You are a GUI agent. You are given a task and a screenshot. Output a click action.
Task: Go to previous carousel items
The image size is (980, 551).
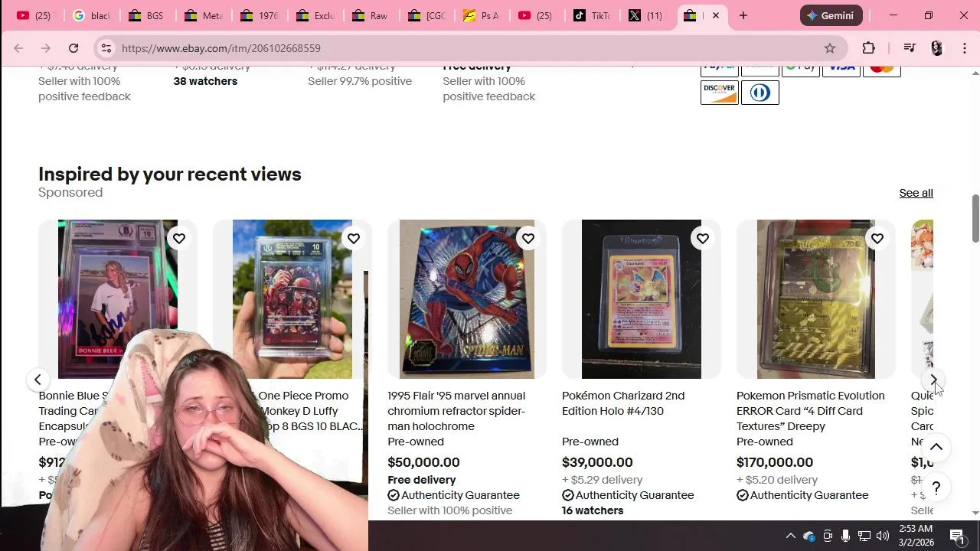point(38,380)
